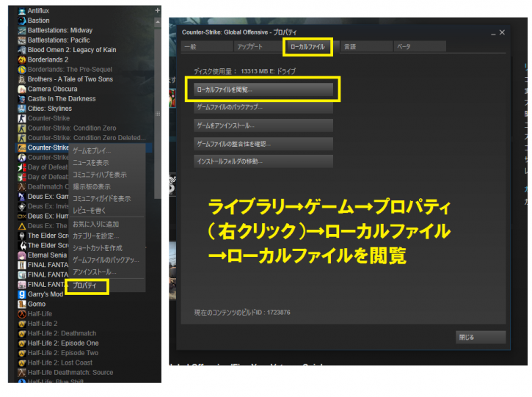The image size is (532, 397).
Task: Click the Half-Life game icon
Action: pos(22,314)
